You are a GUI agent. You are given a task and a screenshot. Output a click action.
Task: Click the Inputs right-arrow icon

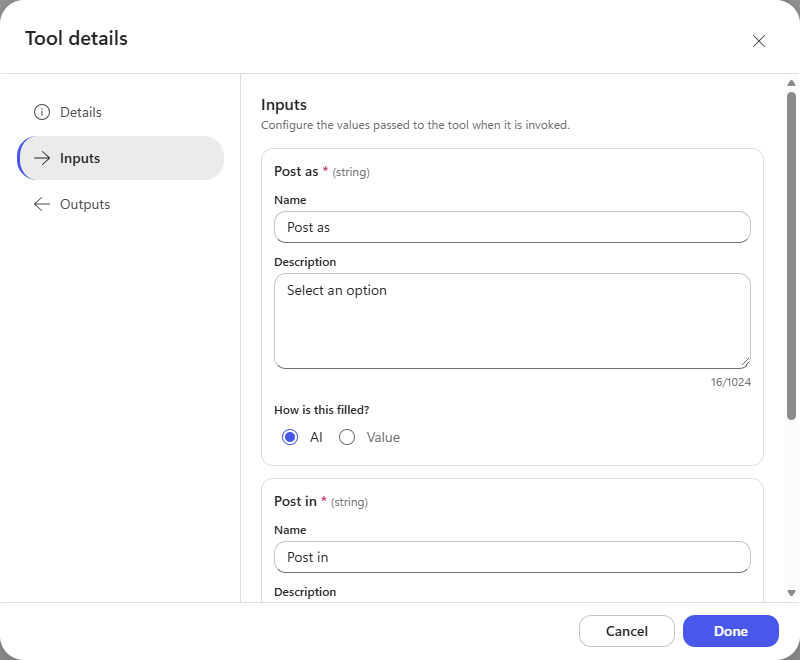(x=42, y=158)
